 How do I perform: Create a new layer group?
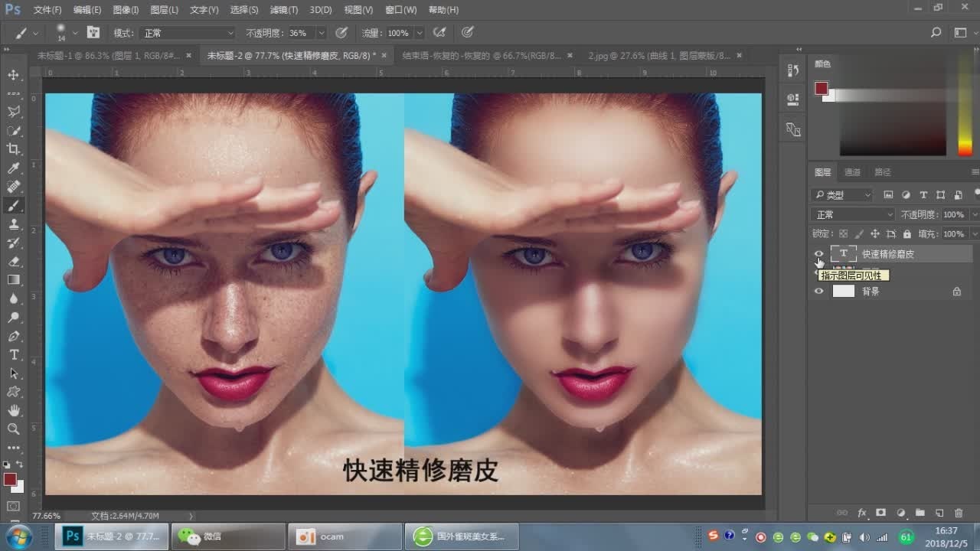coord(920,513)
